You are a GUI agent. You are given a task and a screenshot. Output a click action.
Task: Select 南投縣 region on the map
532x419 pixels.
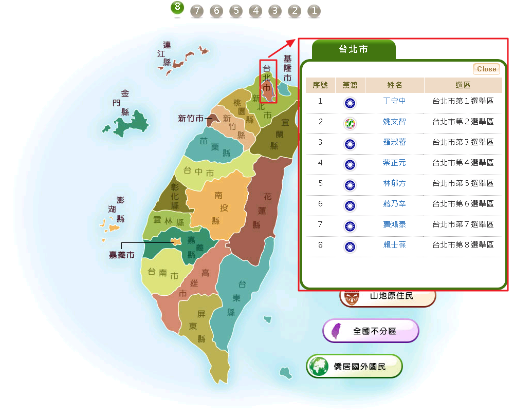[x=218, y=208]
